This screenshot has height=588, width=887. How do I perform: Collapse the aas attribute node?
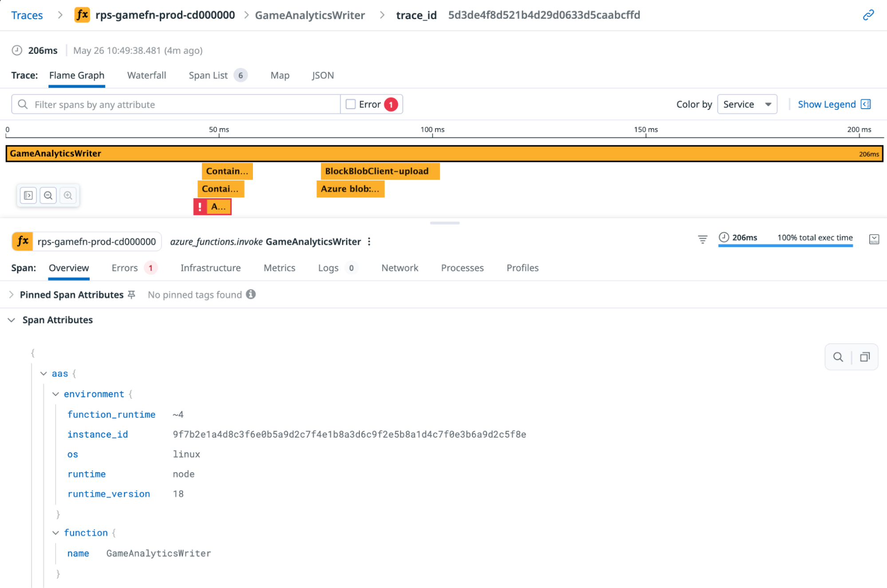coord(43,374)
